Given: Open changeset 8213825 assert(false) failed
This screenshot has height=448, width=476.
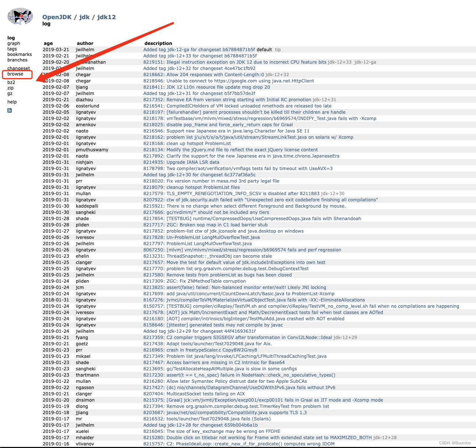Looking at the screenshot, I should pyautogui.click(x=235, y=288).
